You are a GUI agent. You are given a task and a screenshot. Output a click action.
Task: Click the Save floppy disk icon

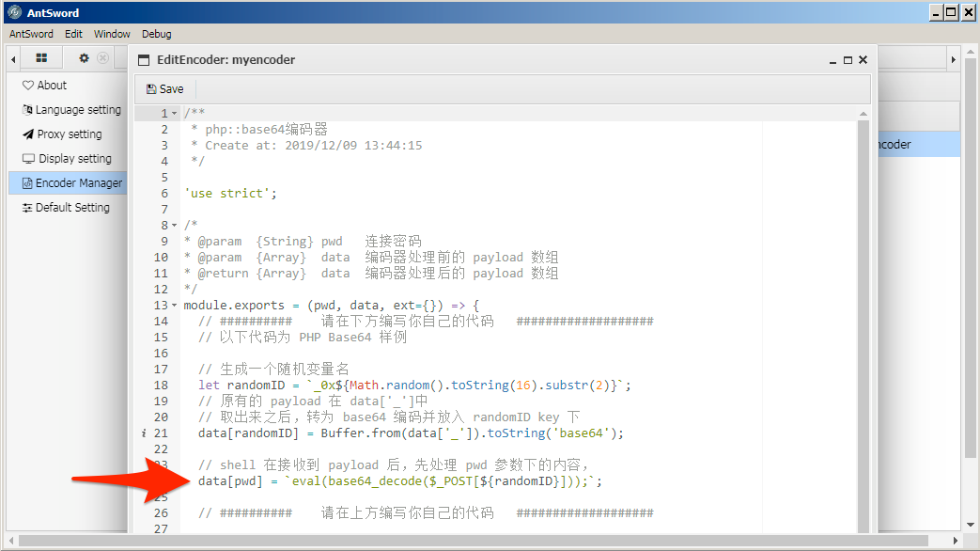pyautogui.click(x=151, y=88)
